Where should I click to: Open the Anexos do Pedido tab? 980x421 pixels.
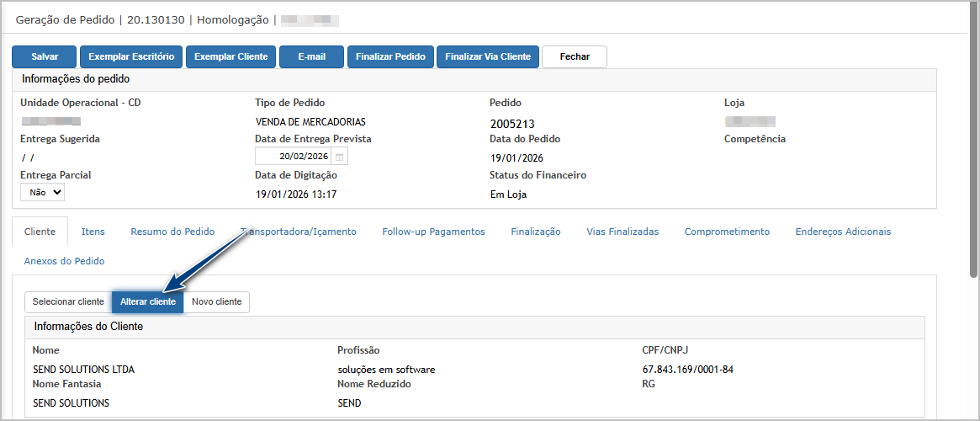pos(64,261)
